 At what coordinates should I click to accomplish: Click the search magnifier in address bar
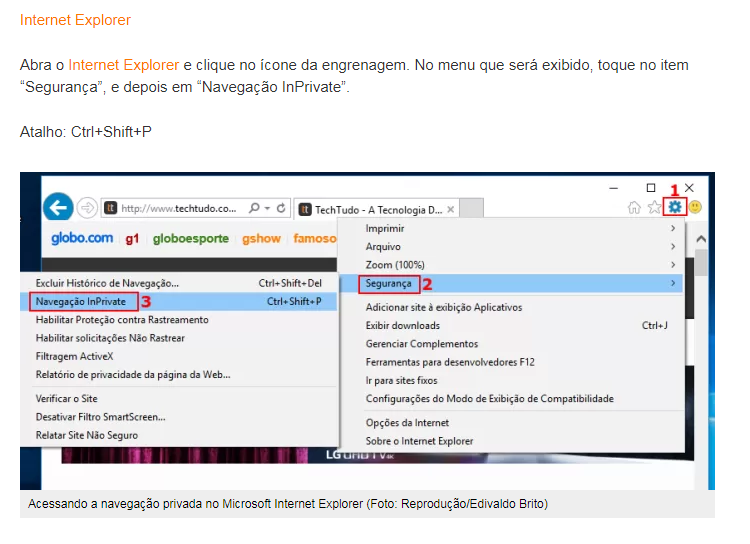[x=254, y=208]
